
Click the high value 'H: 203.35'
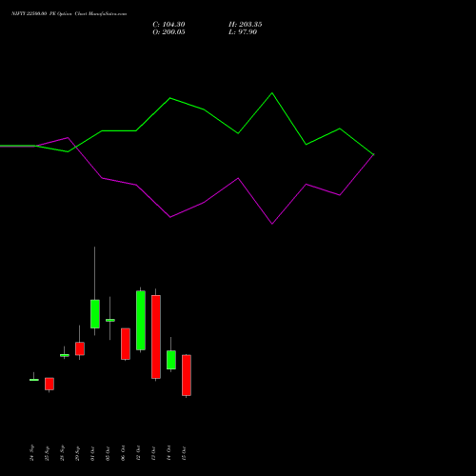[x=245, y=25]
